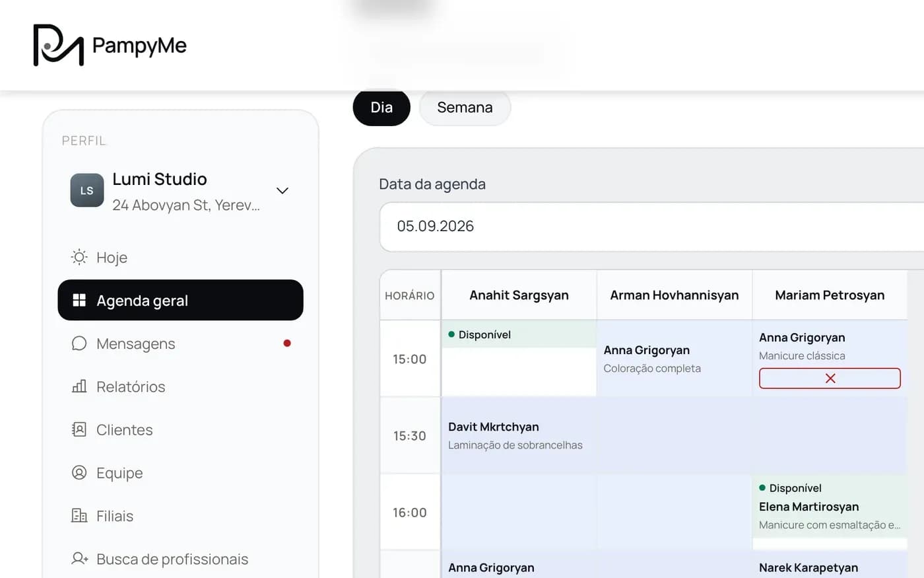Open Davit Mkrtchyan Laminação de sobrancelhas appointment

click(519, 435)
